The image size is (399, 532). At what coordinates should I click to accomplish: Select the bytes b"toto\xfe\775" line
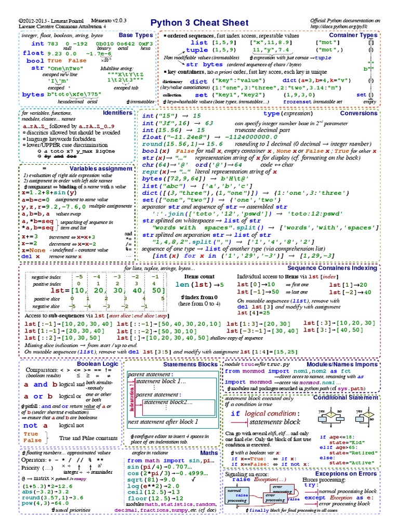(x=62, y=95)
